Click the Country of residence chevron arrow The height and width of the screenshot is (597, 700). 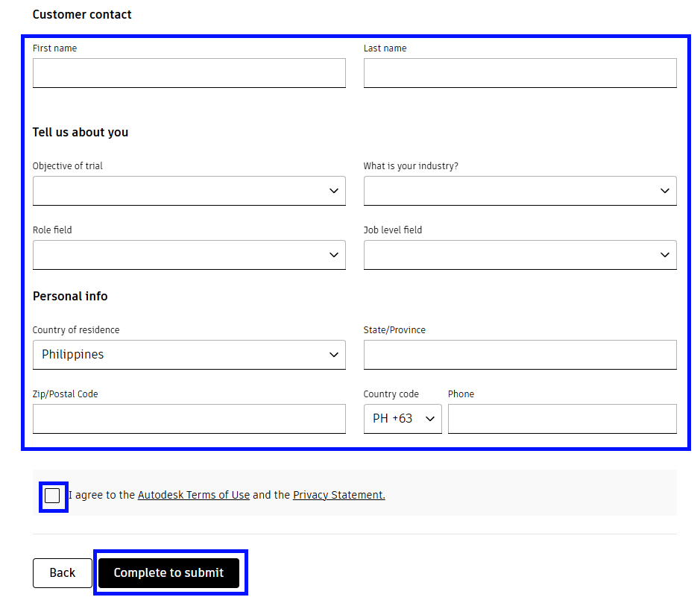pos(334,356)
